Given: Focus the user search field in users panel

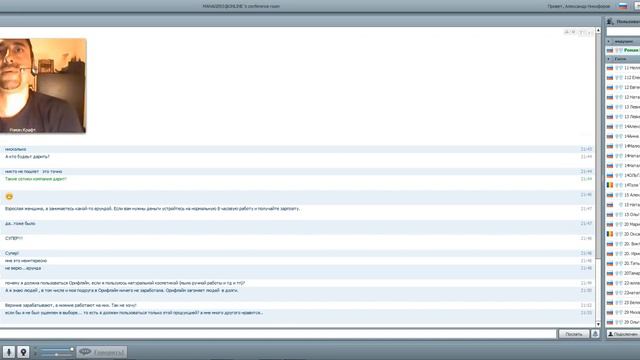Looking at the screenshot, I should (x=623, y=31).
